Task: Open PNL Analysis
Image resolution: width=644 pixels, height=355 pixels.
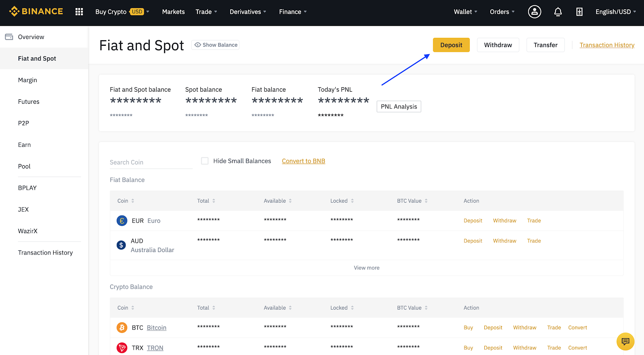Action: pyautogui.click(x=399, y=107)
